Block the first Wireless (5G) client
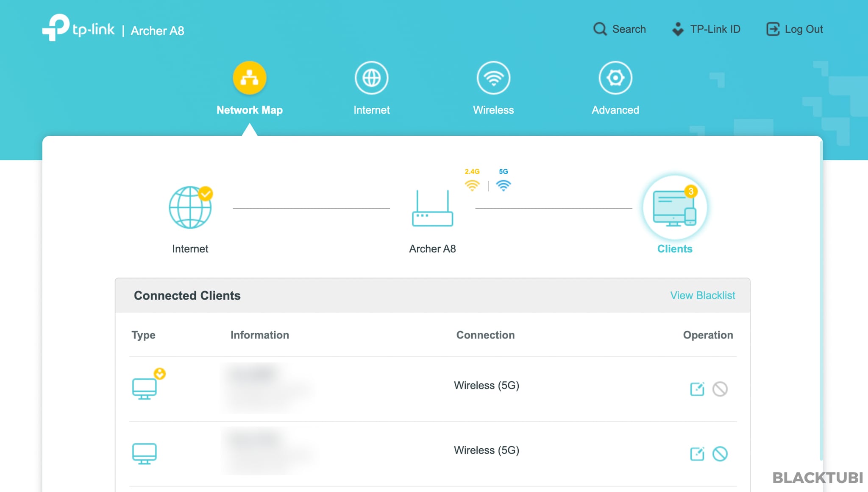The height and width of the screenshot is (492, 868). point(720,389)
